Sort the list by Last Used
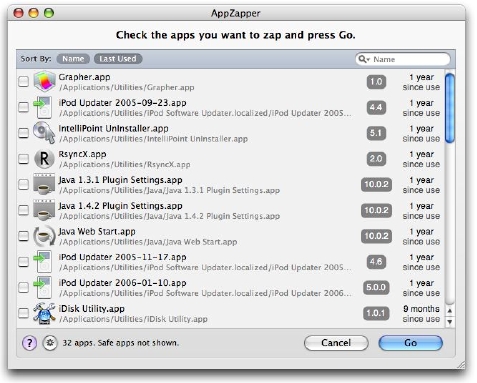Viewport: 477px width, 383px height. coord(118,59)
